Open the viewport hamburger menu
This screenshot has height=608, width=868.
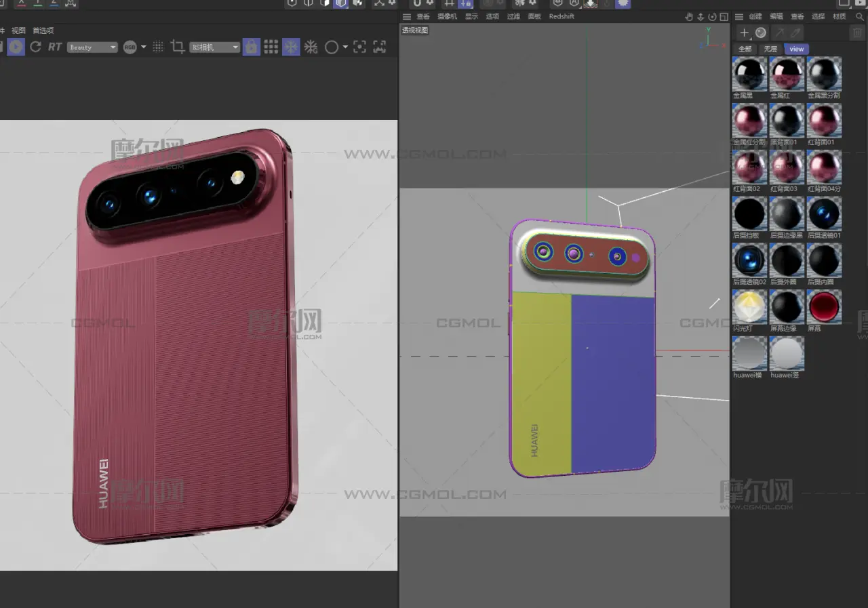[406, 16]
